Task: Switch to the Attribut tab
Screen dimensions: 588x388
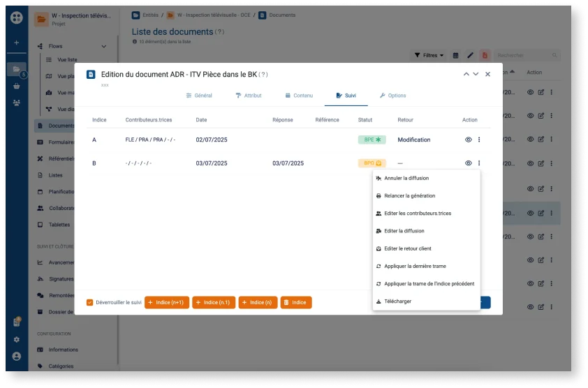Action: (x=249, y=96)
